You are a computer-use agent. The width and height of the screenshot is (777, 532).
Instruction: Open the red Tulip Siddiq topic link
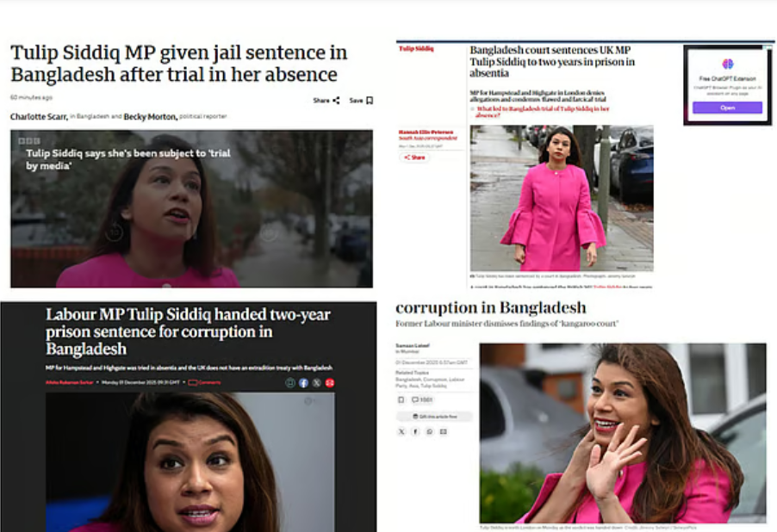(x=416, y=48)
